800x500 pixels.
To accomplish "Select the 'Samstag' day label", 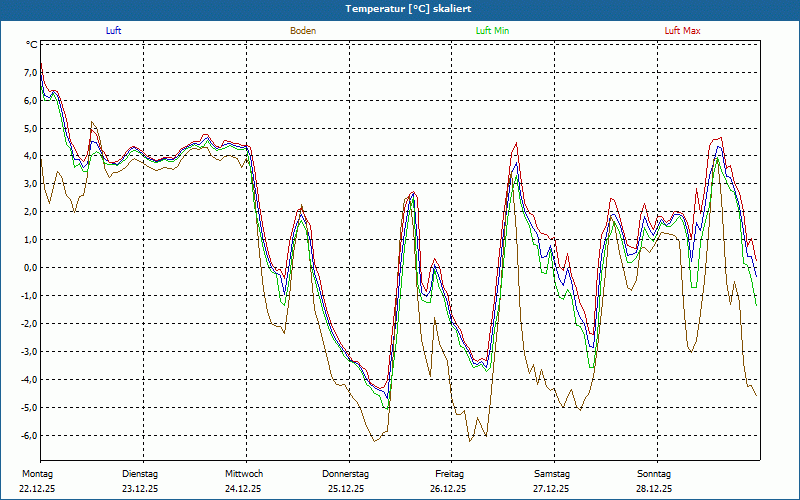I will tap(552, 474).
